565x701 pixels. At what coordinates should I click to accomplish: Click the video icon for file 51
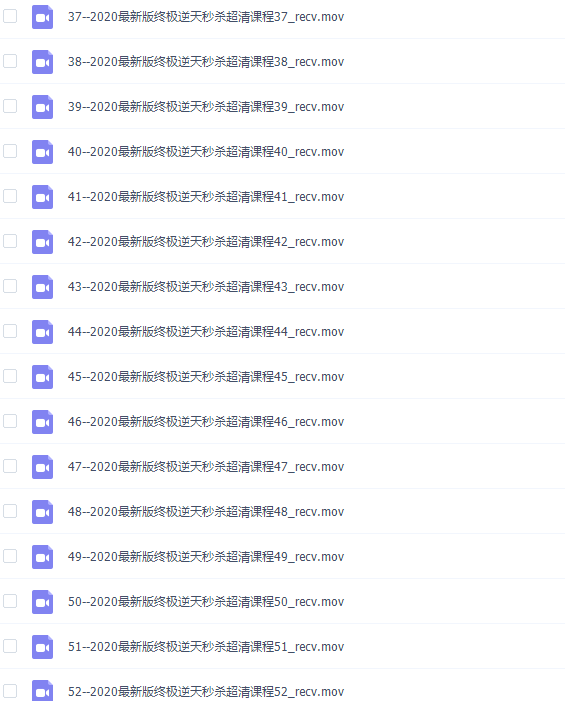42,646
